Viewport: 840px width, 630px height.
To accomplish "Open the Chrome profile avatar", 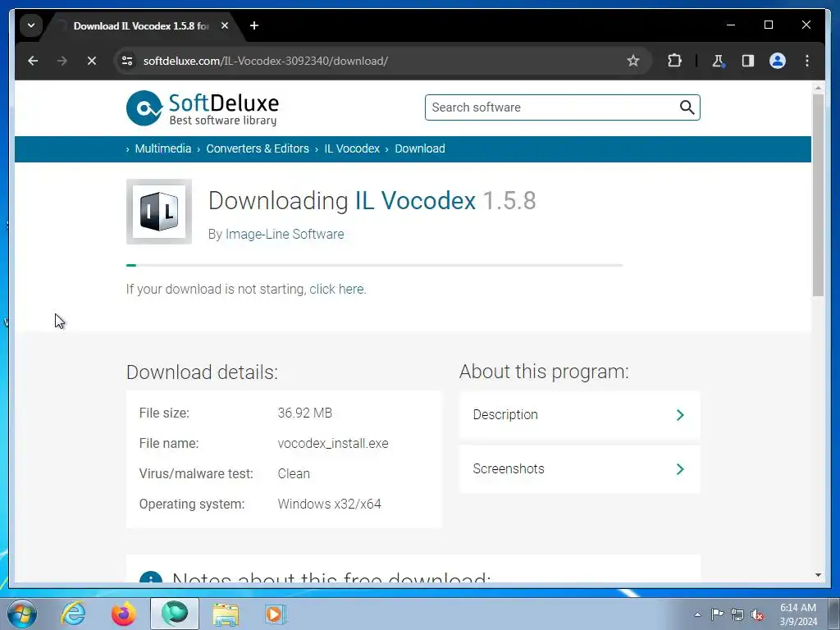I will click(778, 61).
